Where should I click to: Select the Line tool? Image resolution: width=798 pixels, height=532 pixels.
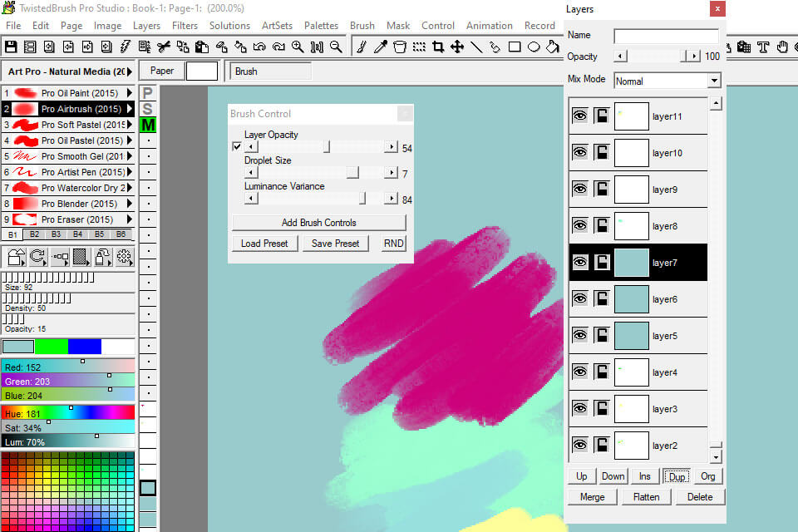(476, 47)
